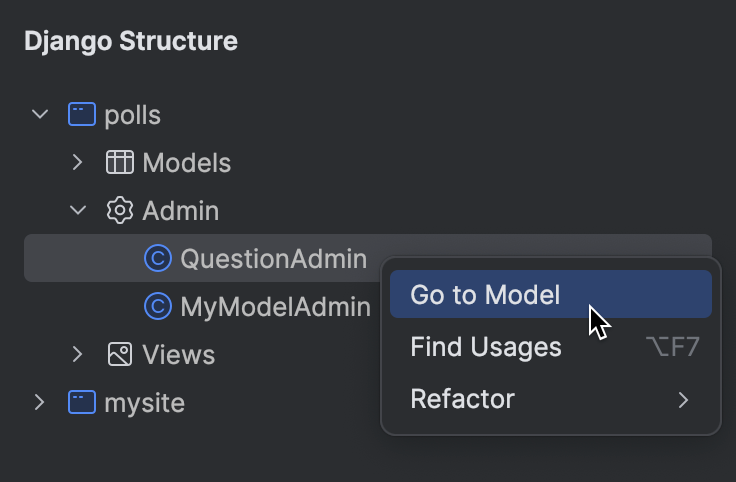Collapse the polls tree node
This screenshot has width=736, height=482.
pos(40,114)
